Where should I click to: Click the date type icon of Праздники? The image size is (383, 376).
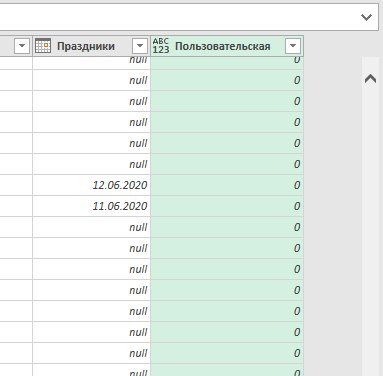(x=43, y=46)
